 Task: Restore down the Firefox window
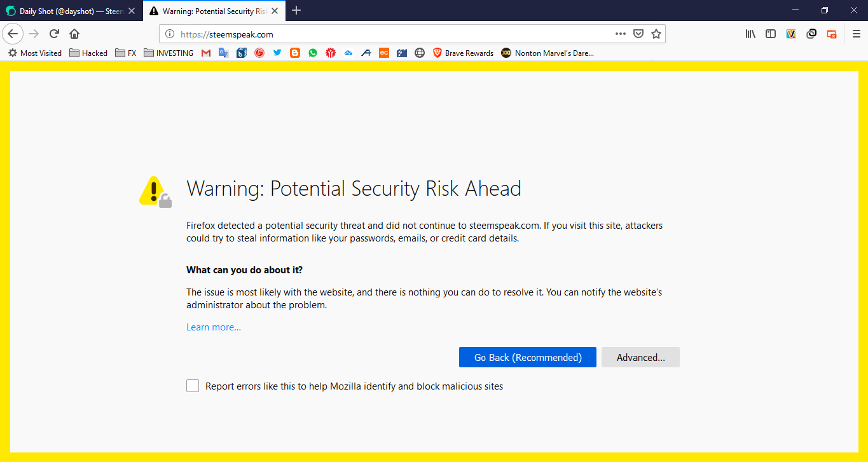click(825, 10)
